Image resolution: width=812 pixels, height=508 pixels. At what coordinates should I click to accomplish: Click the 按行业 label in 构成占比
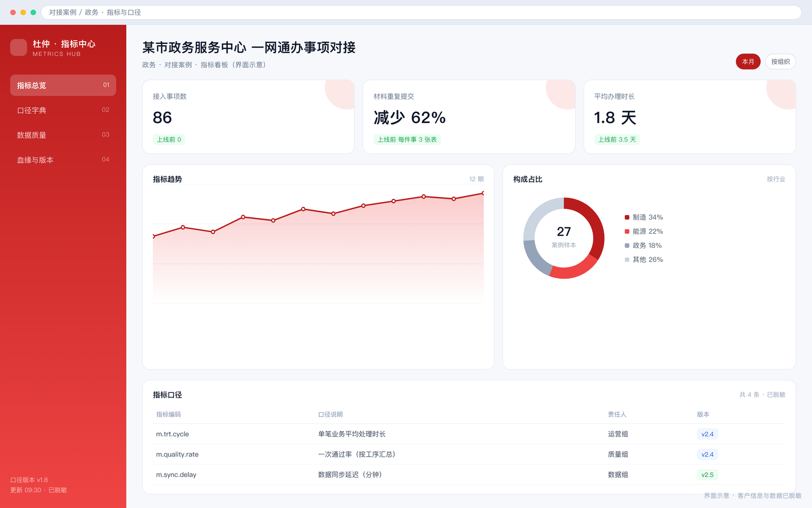click(x=776, y=179)
